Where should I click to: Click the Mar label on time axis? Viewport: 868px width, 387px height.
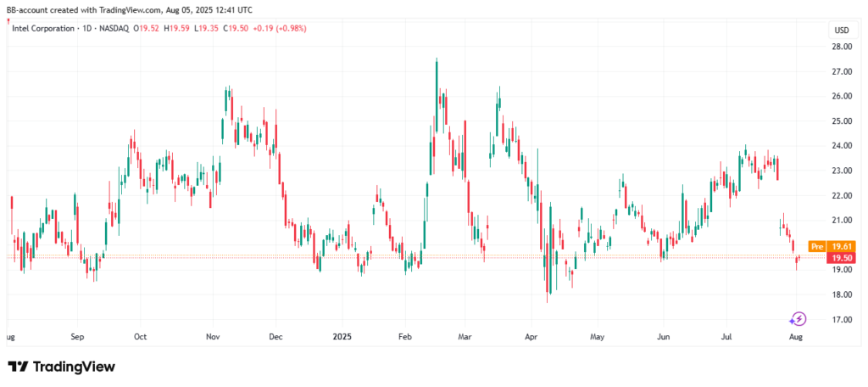465,337
